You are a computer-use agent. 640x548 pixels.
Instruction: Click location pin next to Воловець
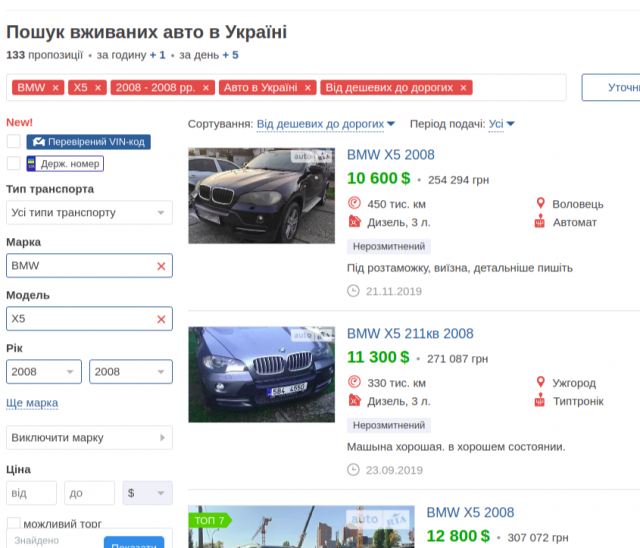pyautogui.click(x=540, y=203)
